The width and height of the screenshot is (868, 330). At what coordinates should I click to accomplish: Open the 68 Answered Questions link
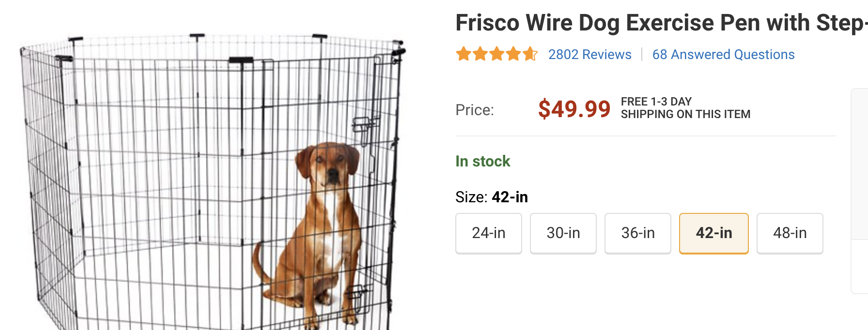coord(723,55)
